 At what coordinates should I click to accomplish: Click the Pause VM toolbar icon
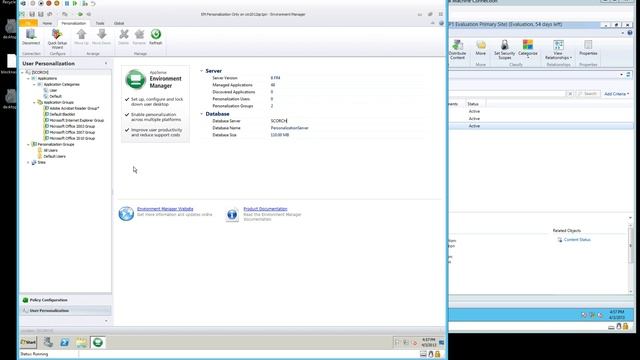[67, 3]
